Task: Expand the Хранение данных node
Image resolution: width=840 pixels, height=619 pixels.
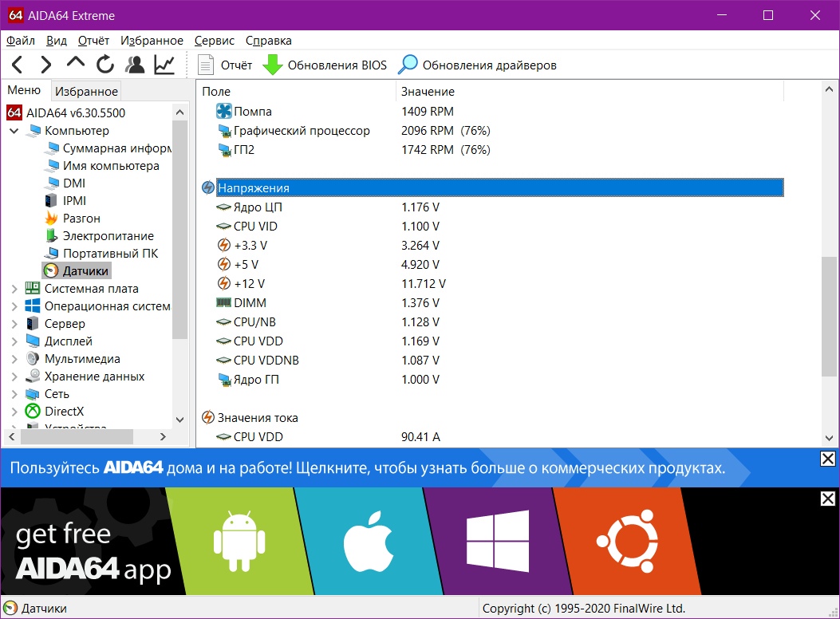Action: click(x=14, y=377)
